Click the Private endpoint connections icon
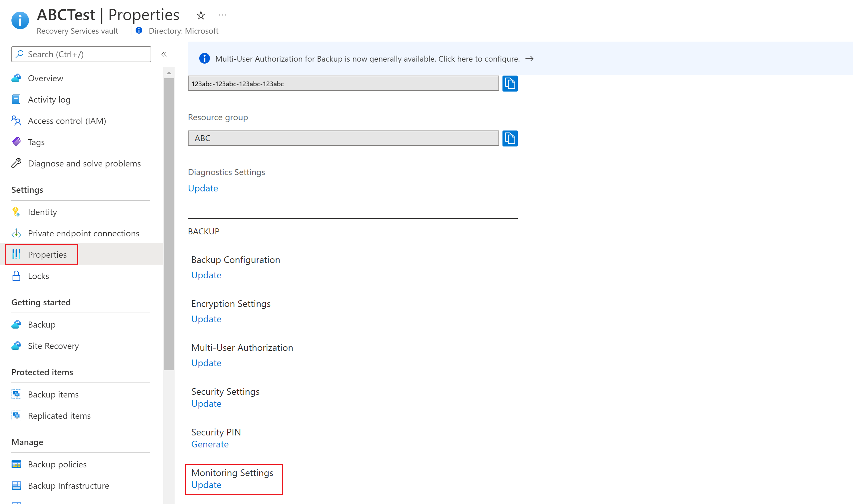The width and height of the screenshot is (853, 504). 17,233
